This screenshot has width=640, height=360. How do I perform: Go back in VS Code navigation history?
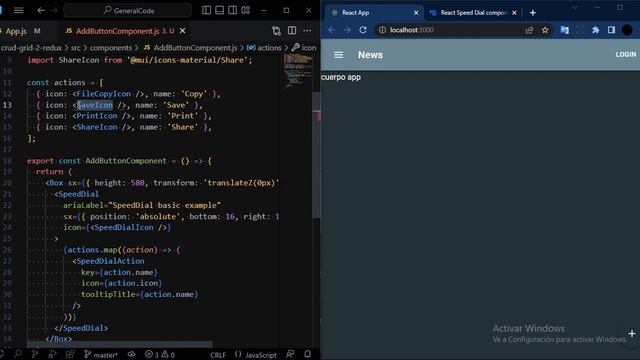click(x=41, y=10)
